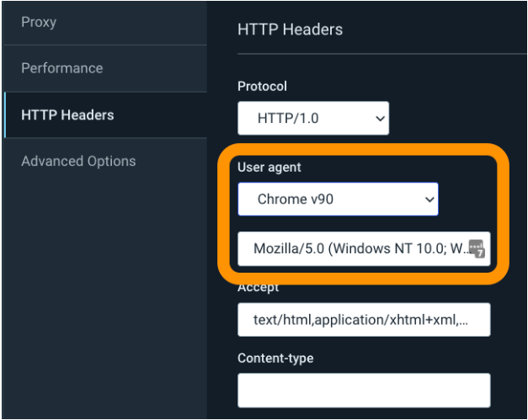Image resolution: width=528 pixels, height=420 pixels.
Task: Go to the Advanced Options tab
Action: (x=78, y=161)
